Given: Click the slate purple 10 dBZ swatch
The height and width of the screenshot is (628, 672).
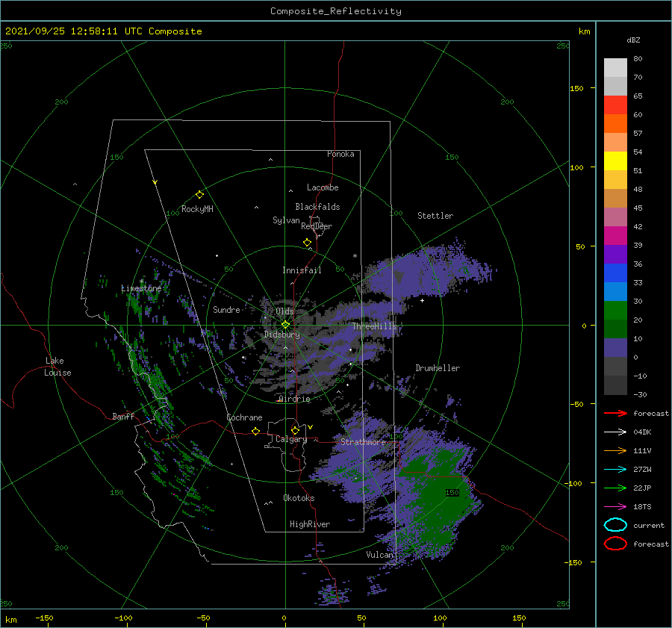Looking at the screenshot, I should point(615,348).
